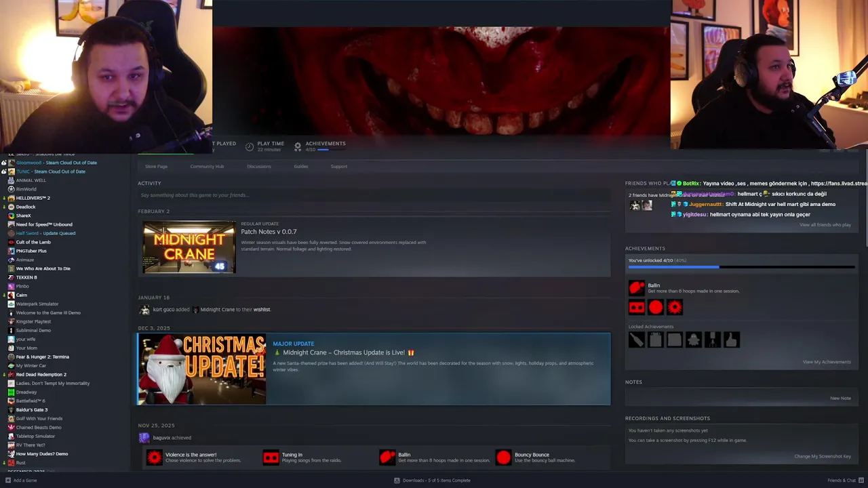This screenshot has height=488, width=868.
Task: Open Baldur's Gate 3 icon in sidebar
Action: pyautogui.click(x=11, y=409)
